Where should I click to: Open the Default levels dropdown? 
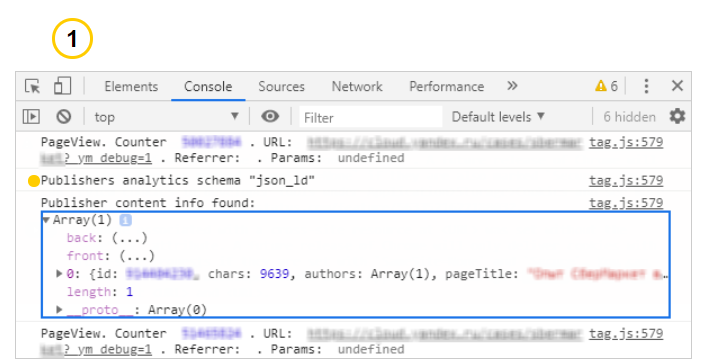click(x=498, y=117)
